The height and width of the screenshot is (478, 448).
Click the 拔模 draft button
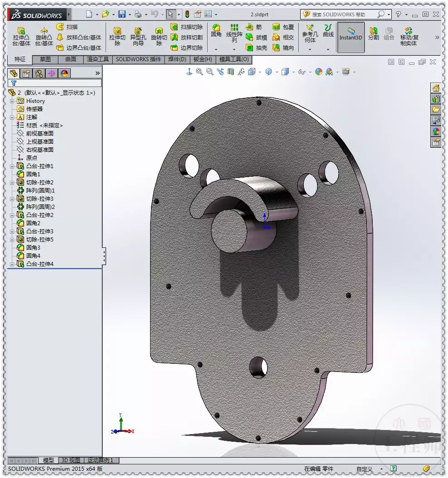coord(257,37)
